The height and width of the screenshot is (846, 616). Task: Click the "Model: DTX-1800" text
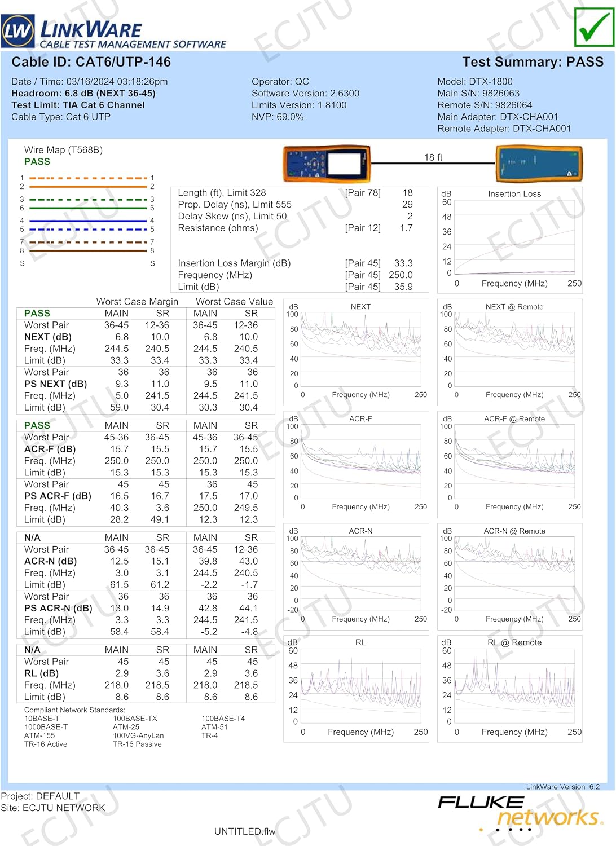(x=475, y=82)
